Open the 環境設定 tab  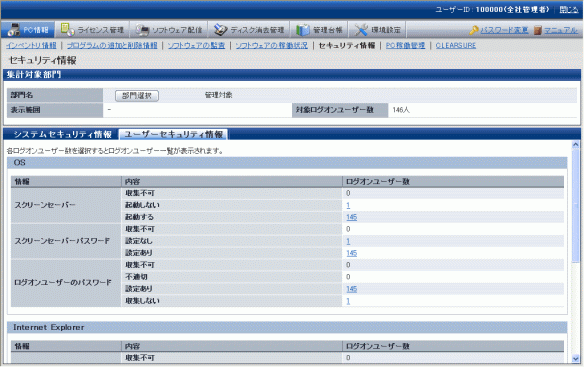tap(377, 29)
